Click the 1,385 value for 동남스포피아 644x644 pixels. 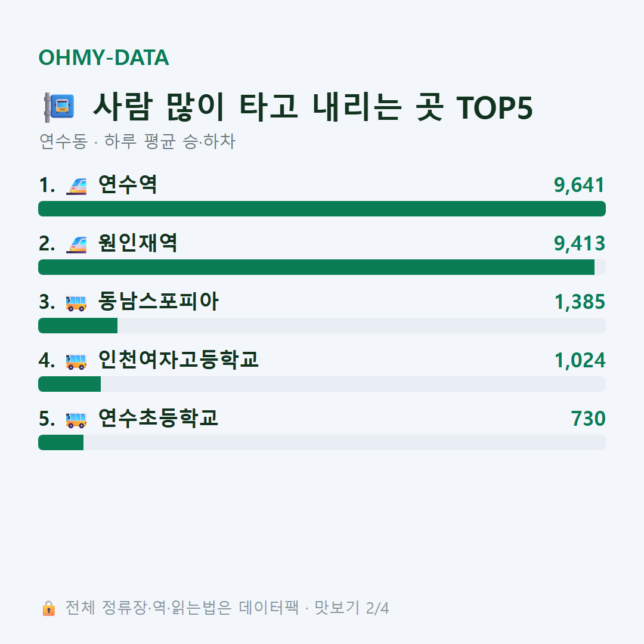pyautogui.click(x=580, y=302)
